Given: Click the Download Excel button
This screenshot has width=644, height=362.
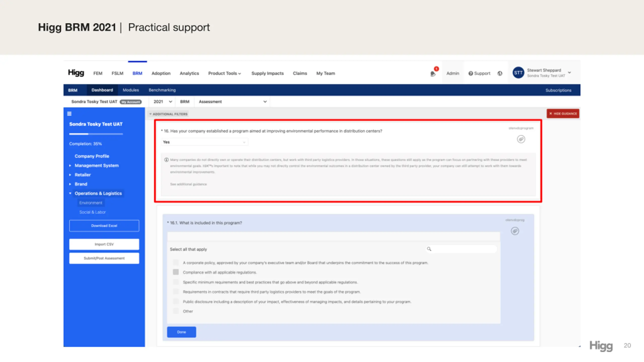Looking at the screenshot, I should tap(104, 226).
